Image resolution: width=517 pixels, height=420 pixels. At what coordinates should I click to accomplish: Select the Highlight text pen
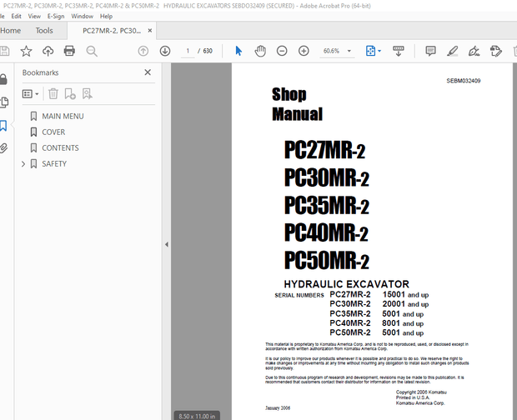[452, 51]
